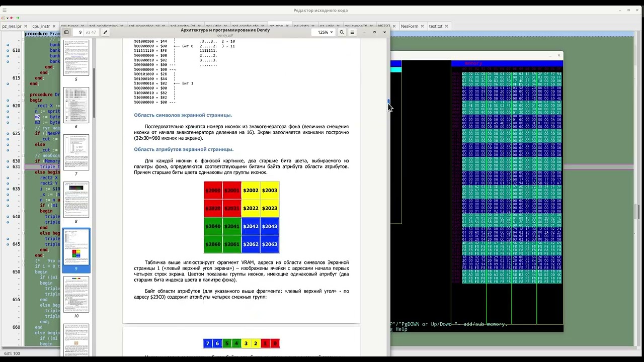This screenshot has width=644, height=362.
Task: Open the source editor hamburger menu
Action: point(5,10)
